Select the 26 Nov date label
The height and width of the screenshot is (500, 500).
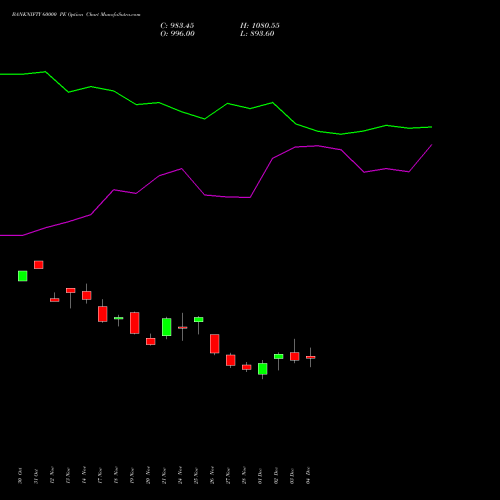(212, 475)
